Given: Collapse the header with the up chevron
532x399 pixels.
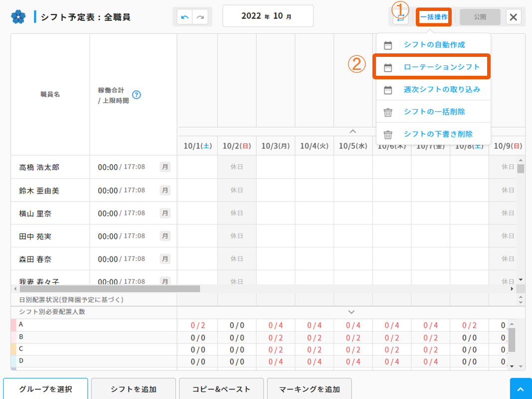Looking at the screenshot, I should click(x=353, y=131).
